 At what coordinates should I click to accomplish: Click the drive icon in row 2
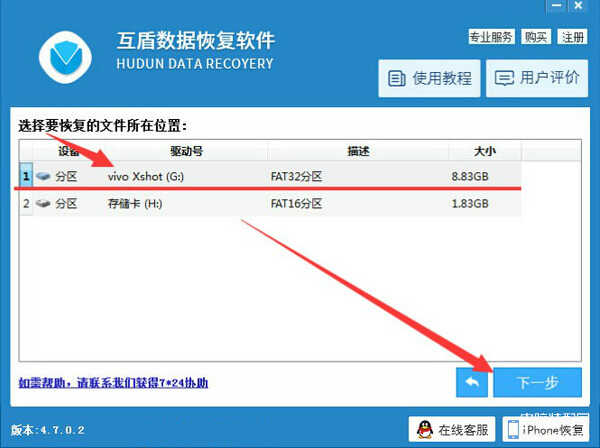tap(43, 204)
